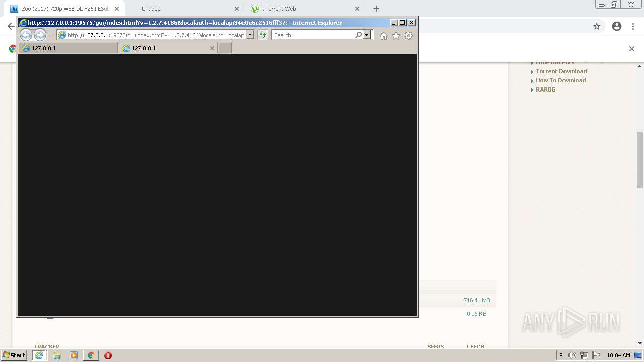Viewport: 644px width, 362px height.
Task: Click the Show desktop button
Action: [x=638, y=355]
